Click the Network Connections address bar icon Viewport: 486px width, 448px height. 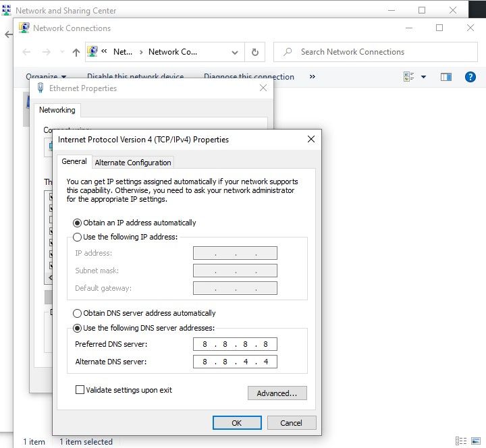[x=94, y=52]
